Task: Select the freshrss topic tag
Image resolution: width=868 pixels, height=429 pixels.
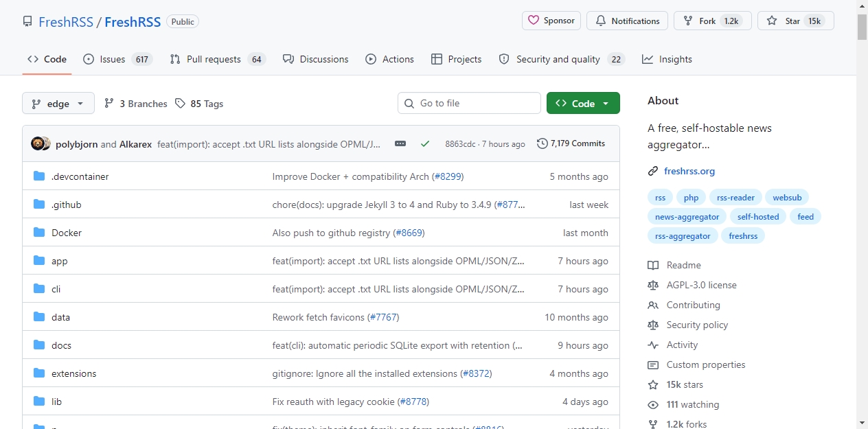Action: pyautogui.click(x=743, y=236)
